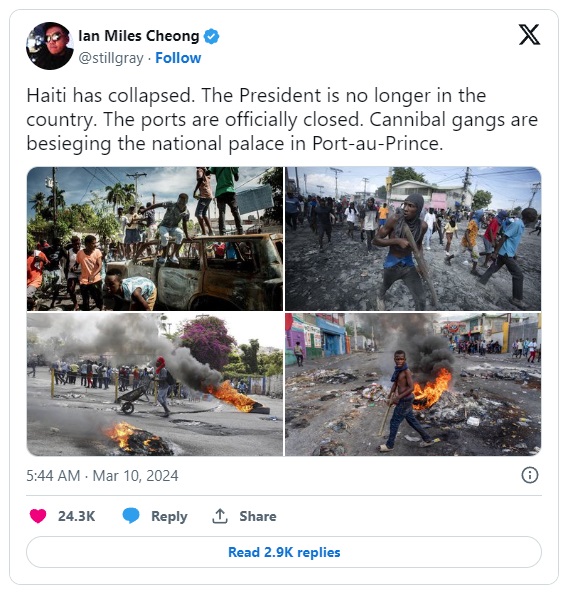565x602 pixels.
Task: Click the blue reply bubble icon
Action: [131, 516]
